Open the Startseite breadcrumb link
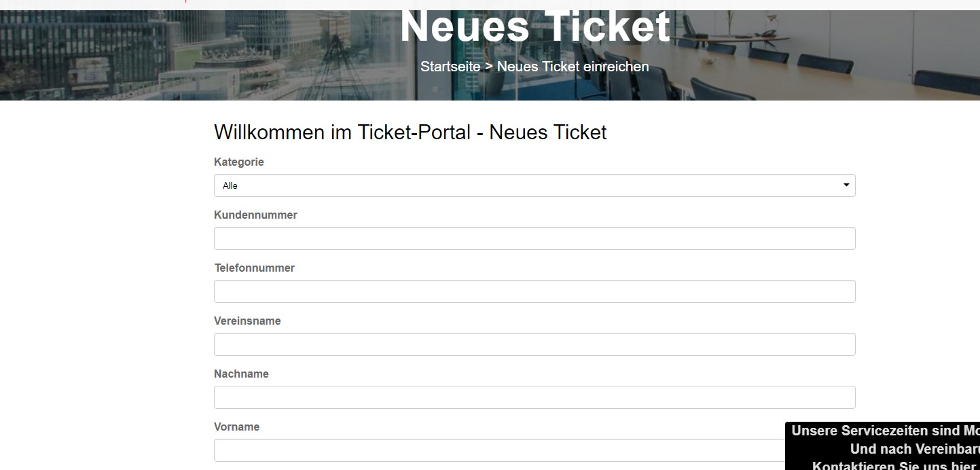This screenshot has height=470, width=980. (x=450, y=67)
